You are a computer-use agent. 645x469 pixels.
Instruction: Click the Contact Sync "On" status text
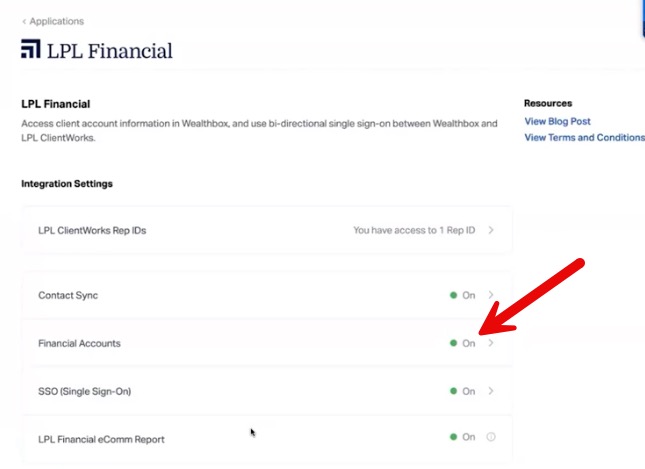[x=468, y=296]
